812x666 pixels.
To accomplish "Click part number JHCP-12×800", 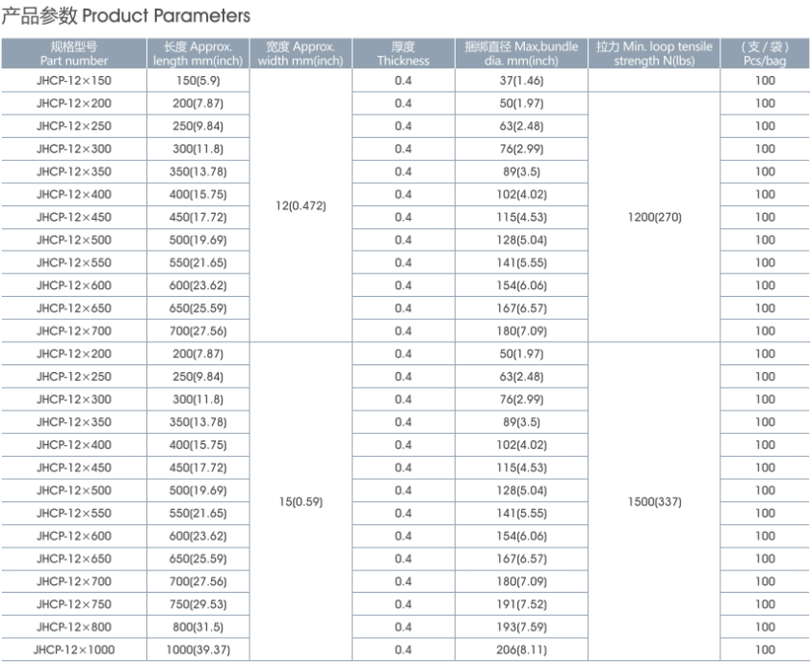I will coord(74,627).
